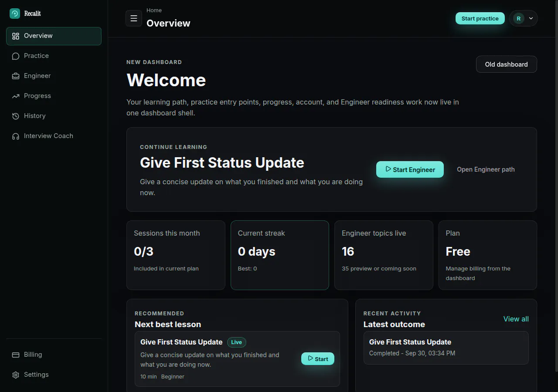Open Billing page from sidebar
The width and height of the screenshot is (558, 392).
pos(54,355)
